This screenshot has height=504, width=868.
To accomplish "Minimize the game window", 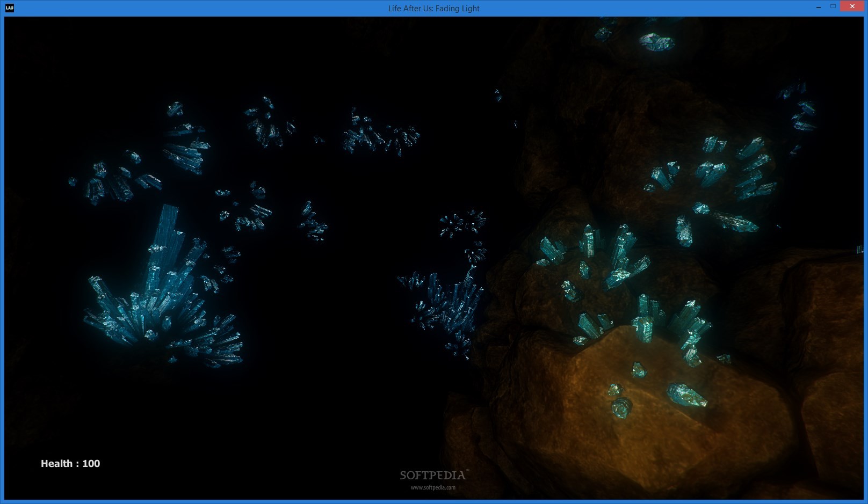I will tap(818, 7).
